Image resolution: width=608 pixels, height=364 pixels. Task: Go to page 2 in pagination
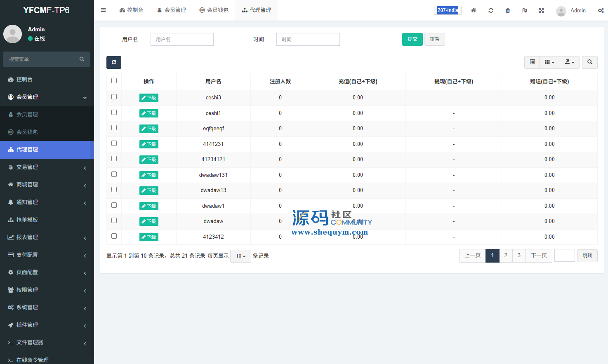coord(506,256)
